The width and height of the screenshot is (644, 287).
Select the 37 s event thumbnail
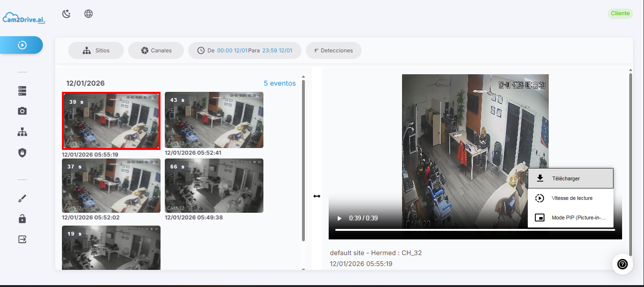coord(111,186)
